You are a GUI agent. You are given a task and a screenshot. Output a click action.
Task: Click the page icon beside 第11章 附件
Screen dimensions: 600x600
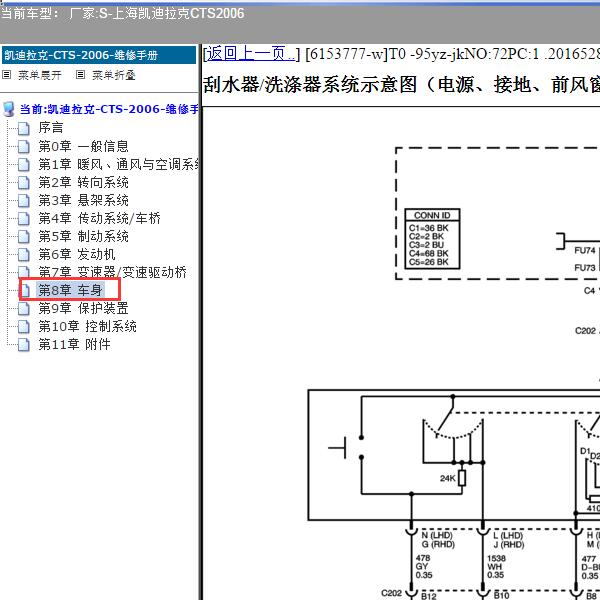24,345
